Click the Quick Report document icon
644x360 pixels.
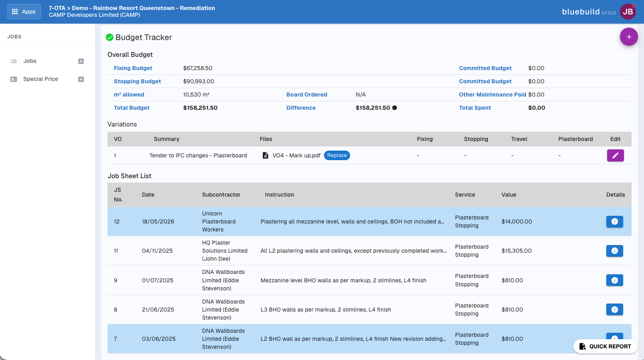(x=582, y=346)
